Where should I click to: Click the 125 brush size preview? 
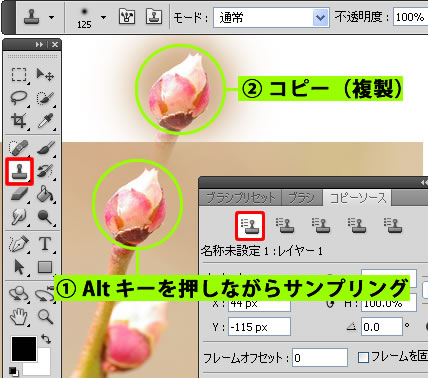tap(84, 18)
